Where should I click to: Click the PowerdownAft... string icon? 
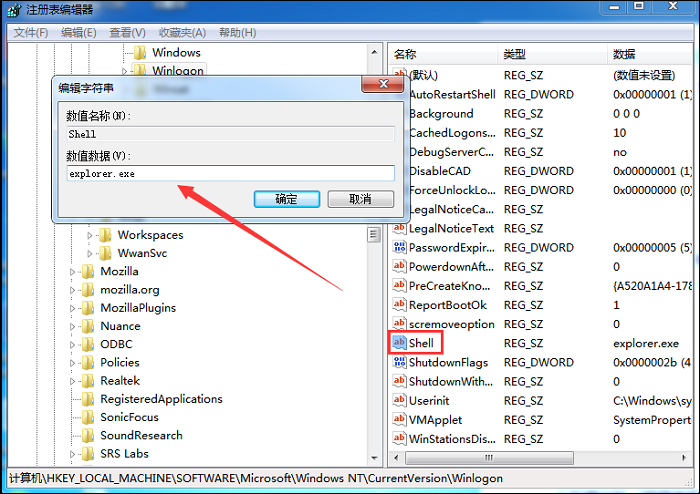400,266
